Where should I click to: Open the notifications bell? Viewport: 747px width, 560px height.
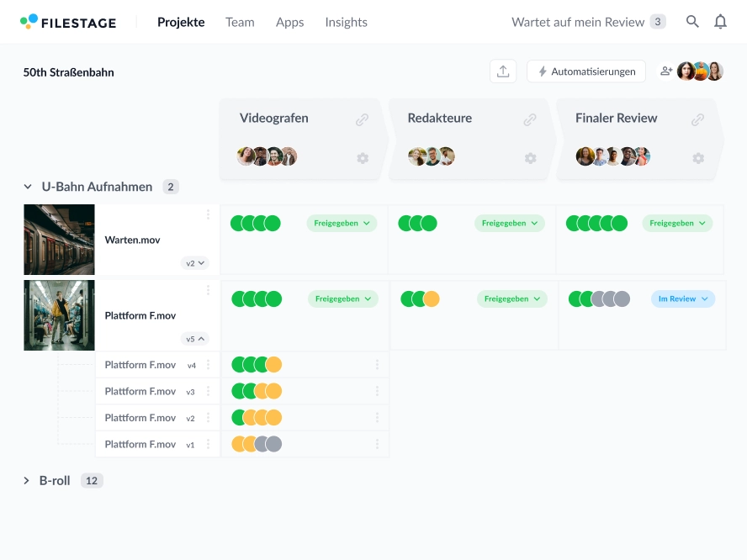tap(720, 22)
